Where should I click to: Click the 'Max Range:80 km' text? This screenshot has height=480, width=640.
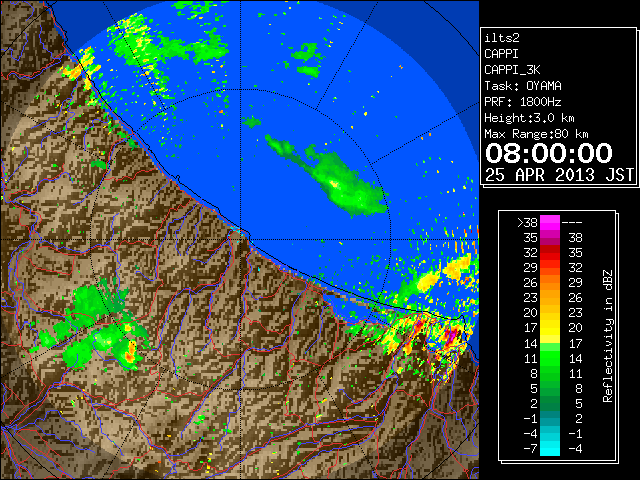tap(536, 134)
